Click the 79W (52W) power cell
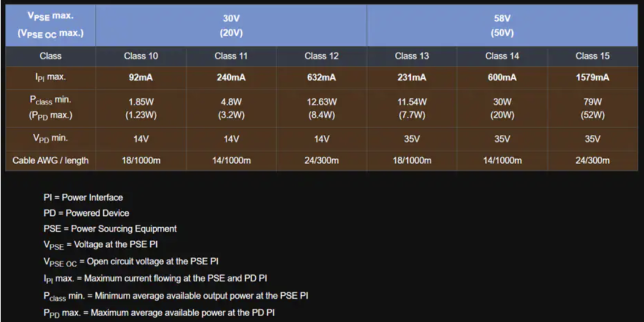This screenshot has height=322, width=644. [592, 109]
